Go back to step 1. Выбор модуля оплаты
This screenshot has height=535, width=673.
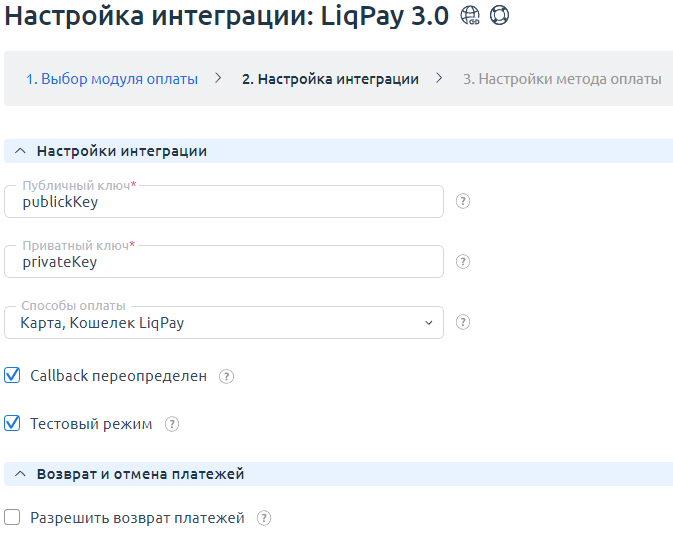pyautogui.click(x=112, y=79)
